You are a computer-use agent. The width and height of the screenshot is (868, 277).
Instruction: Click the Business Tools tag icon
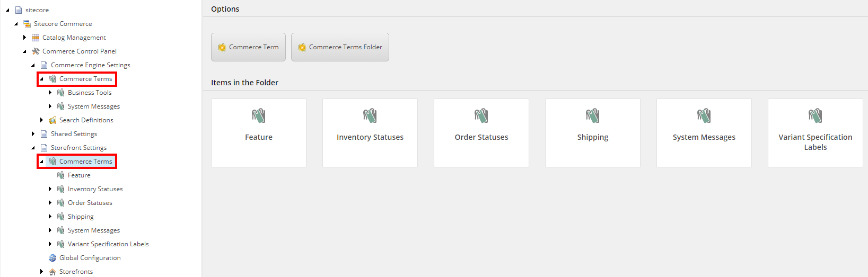point(61,93)
